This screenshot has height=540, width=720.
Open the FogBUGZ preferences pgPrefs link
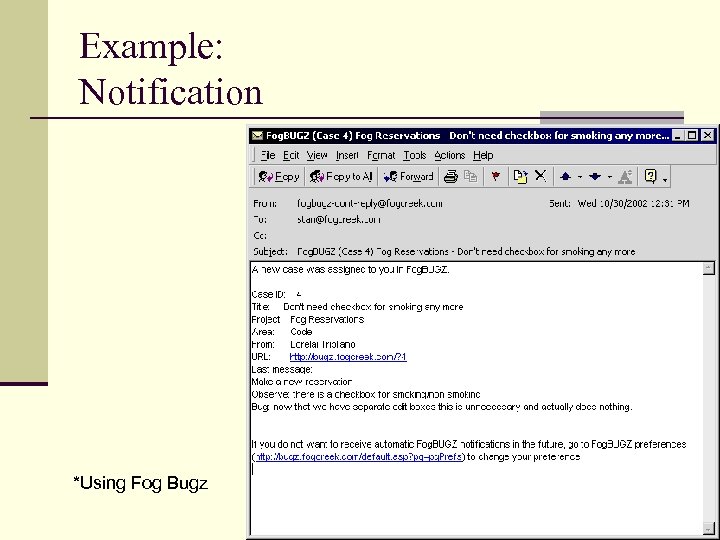(x=359, y=456)
